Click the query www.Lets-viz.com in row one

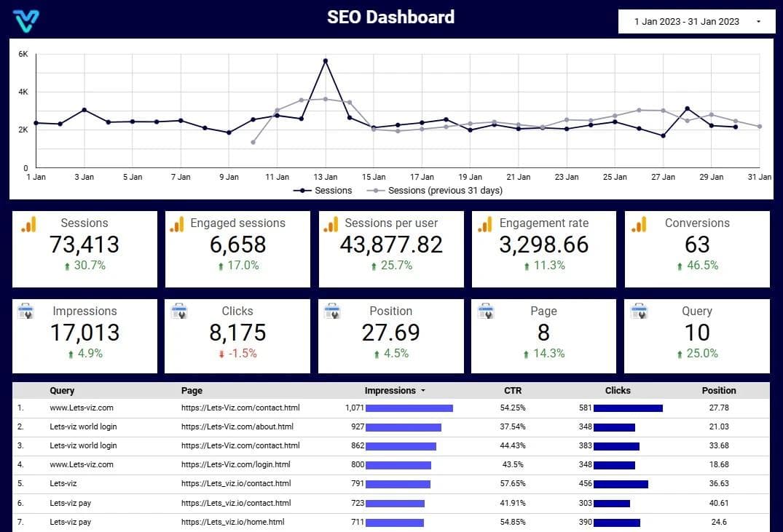[81, 408]
